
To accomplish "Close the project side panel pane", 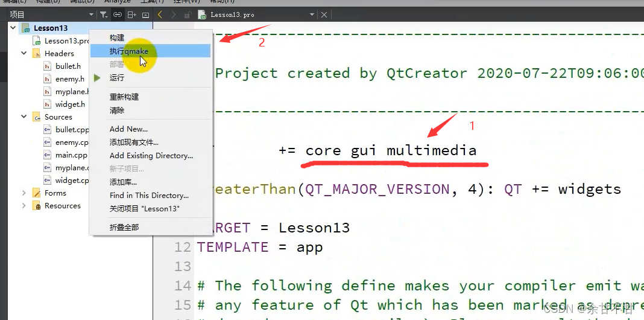I will (x=145, y=15).
